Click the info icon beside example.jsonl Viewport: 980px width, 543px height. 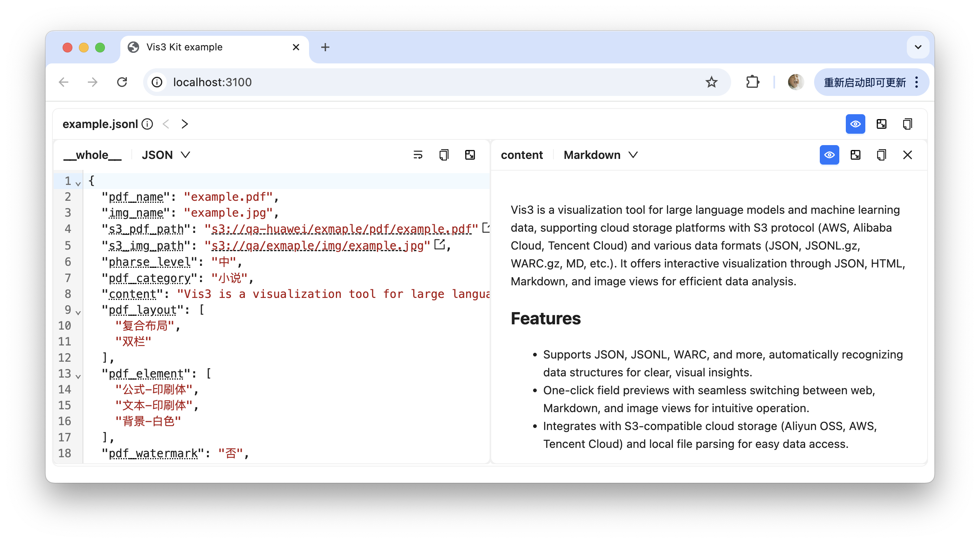(147, 124)
